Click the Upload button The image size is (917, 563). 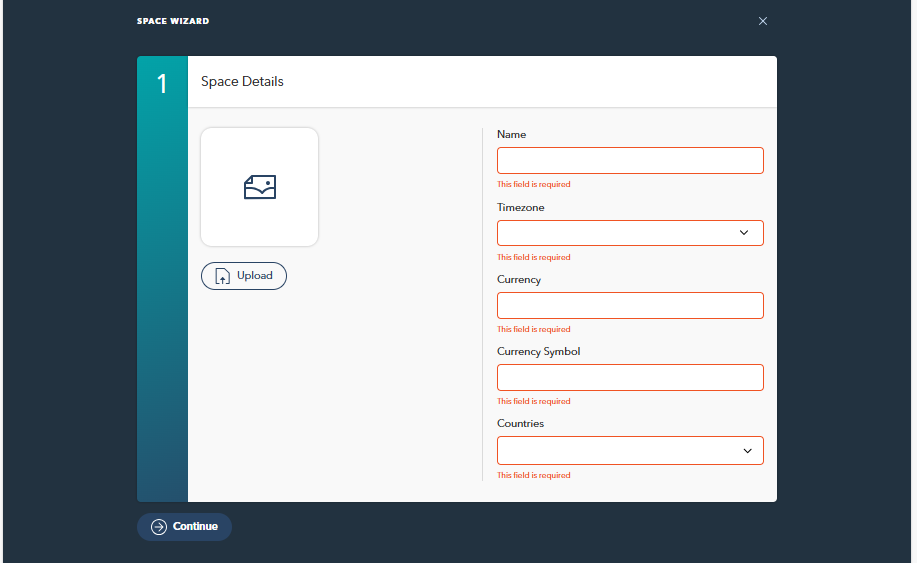pos(244,276)
